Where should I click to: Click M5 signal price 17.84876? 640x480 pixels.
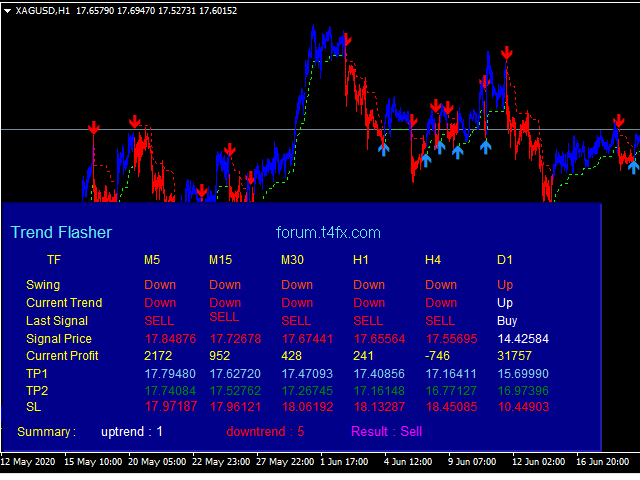pos(170,339)
